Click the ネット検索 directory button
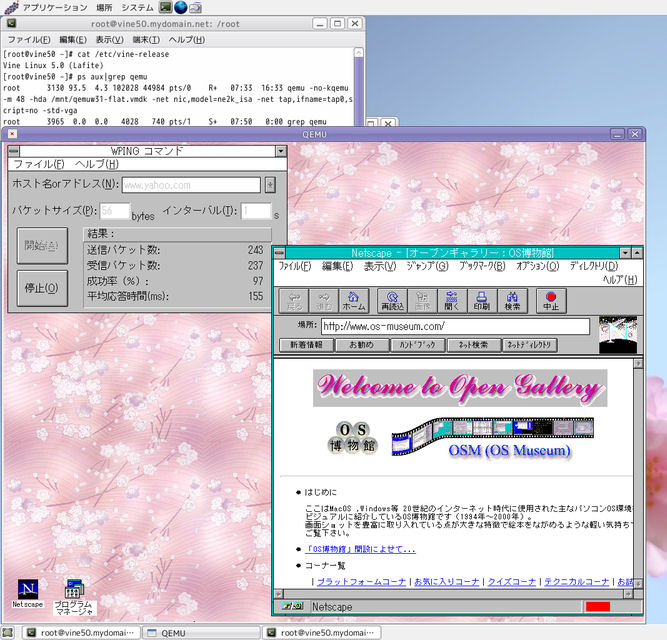The width and height of the screenshot is (667, 640). tap(473, 345)
